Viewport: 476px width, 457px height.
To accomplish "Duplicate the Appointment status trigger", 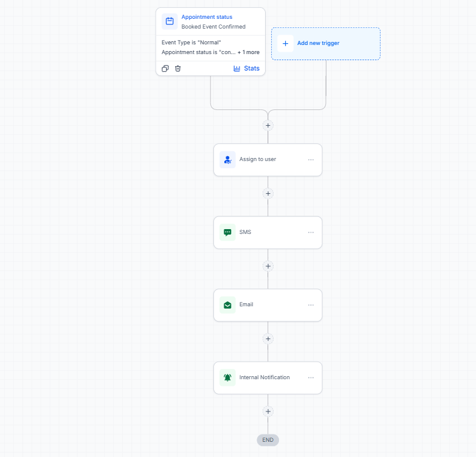I will [x=165, y=69].
